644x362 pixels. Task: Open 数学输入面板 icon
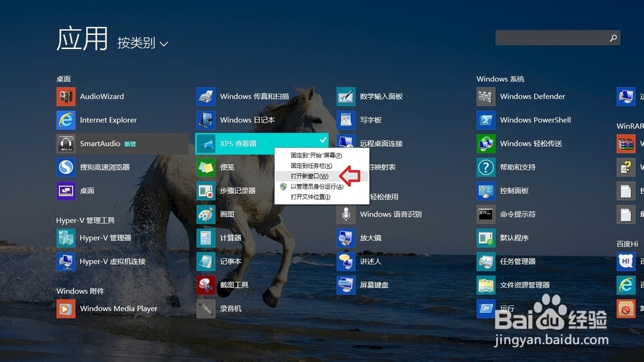pos(346,97)
